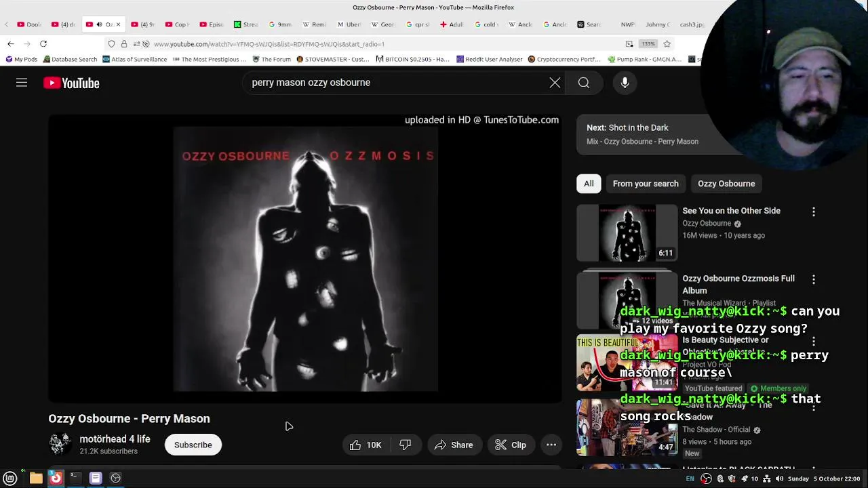
Task: Switch to the Johnny C tab
Action: click(656, 24)
